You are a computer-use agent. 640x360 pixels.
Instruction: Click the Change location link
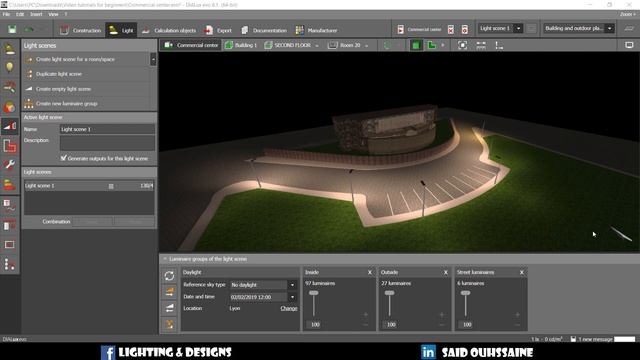pyautogui.click(x=289, y=308)
